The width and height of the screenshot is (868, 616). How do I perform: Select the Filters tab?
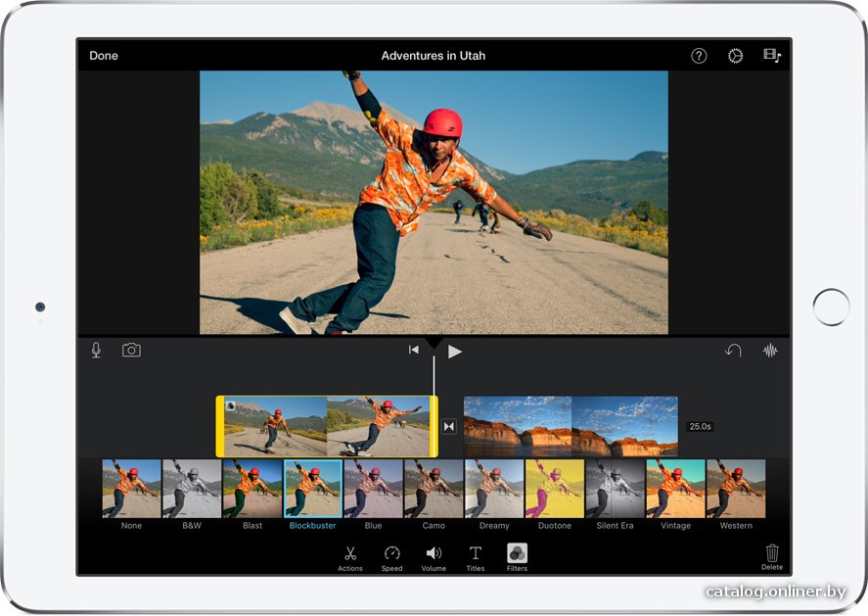(517, 557)
